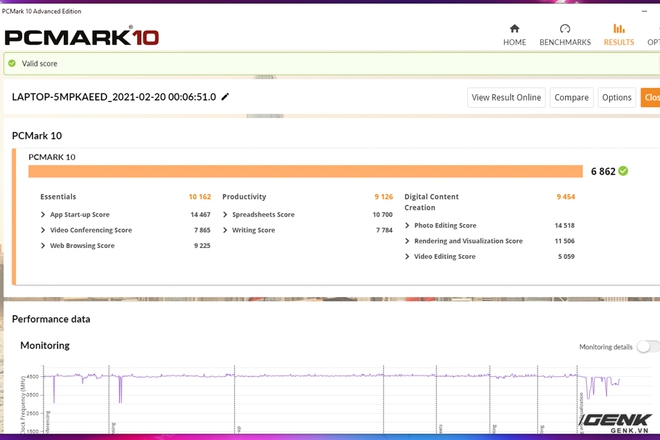Screen dimensions: 660x440
Task: Expand Photo Editing Score
Action: [407, 226]
